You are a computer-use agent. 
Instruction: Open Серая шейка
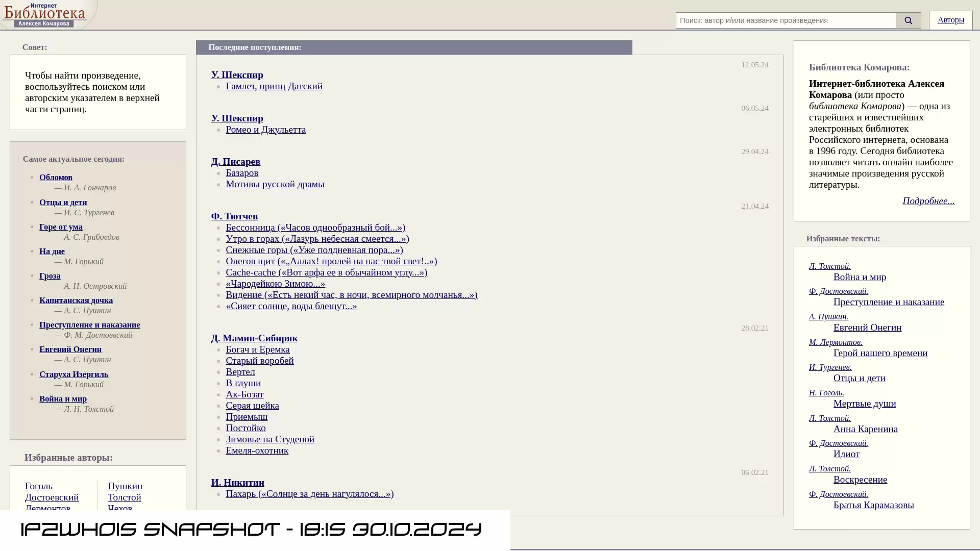[x=253, y=406]
